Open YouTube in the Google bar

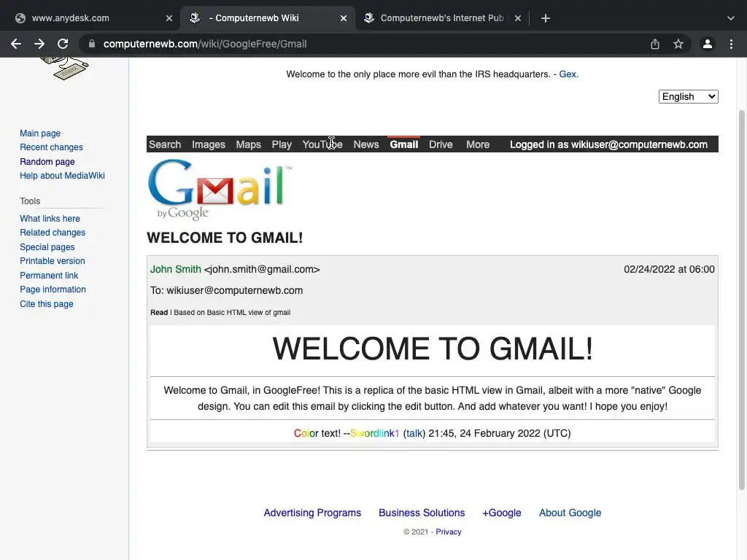click(x=322, y=144)
